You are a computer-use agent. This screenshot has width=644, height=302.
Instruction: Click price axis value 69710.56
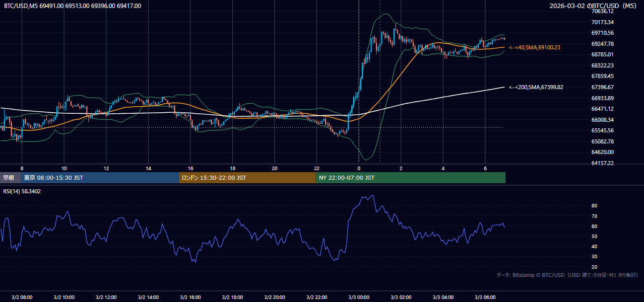(x=603, y=33)
